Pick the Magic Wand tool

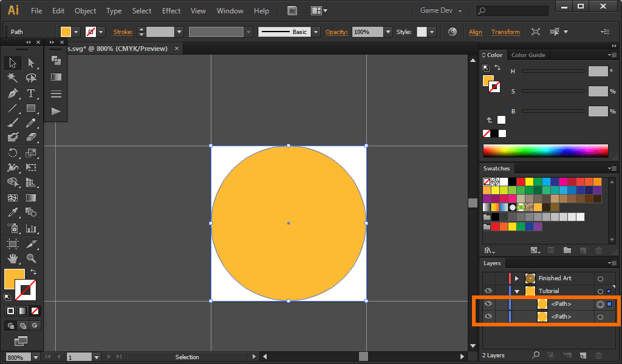(13, 78)
